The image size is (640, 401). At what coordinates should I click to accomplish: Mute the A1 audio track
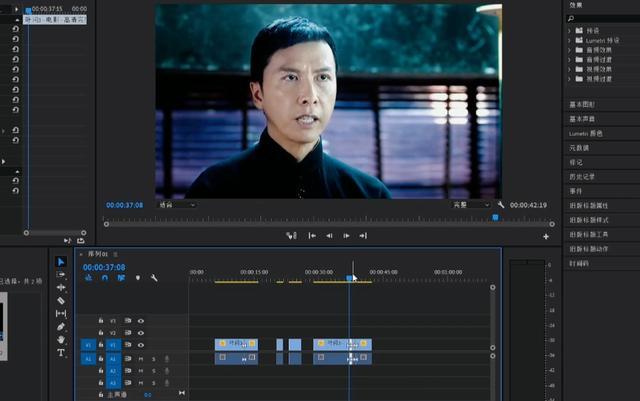tap(141, 358)
